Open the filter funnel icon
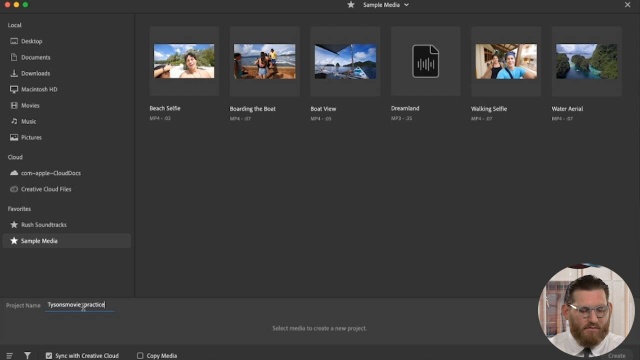640x360 pixels. (27, 356)
